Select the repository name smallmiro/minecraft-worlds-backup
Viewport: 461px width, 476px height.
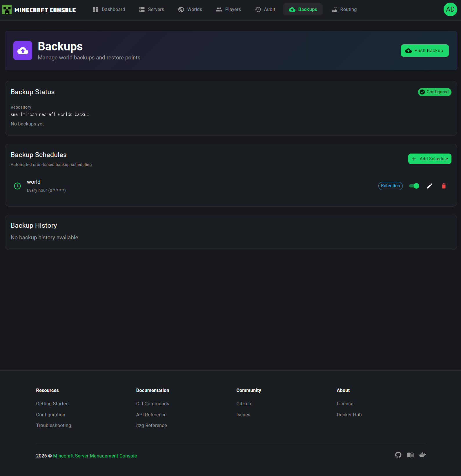tap(50, 114)
